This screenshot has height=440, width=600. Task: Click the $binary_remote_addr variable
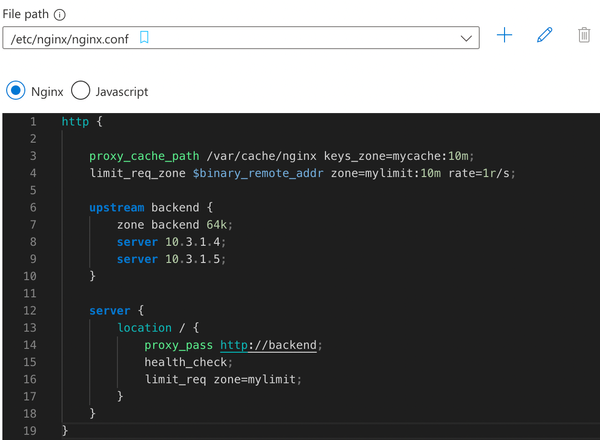coord(258,173)
